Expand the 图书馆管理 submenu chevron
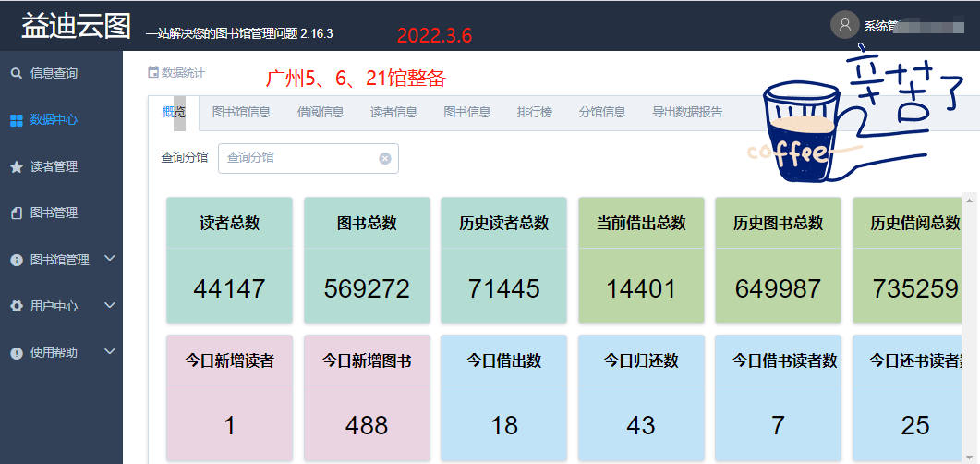 click(x=110, y=259)
